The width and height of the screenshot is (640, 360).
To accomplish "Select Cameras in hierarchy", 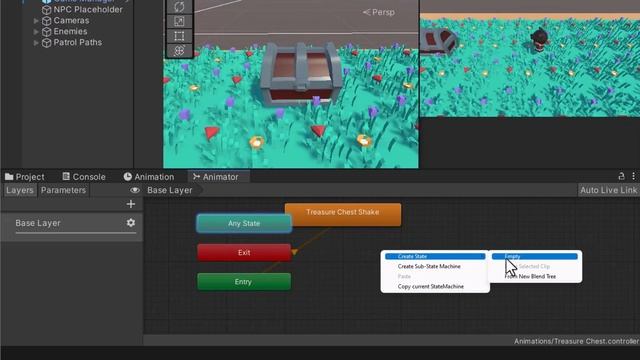I will (x=71, y=20).
